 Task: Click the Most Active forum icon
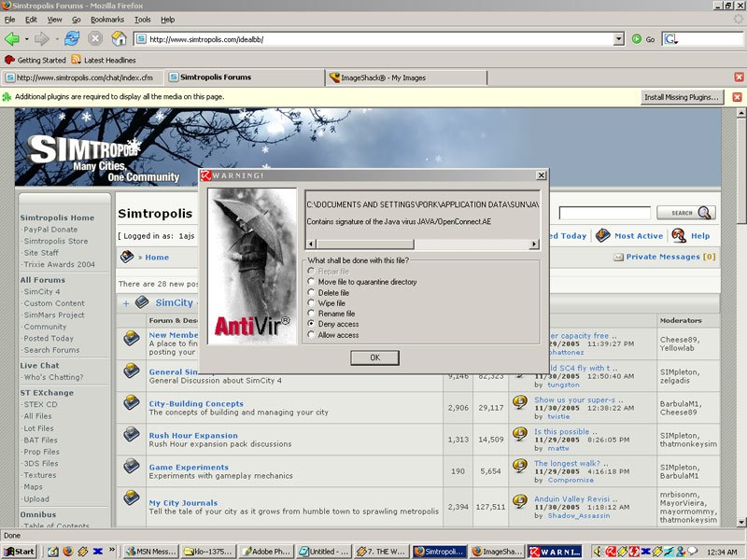click(603, 235)
